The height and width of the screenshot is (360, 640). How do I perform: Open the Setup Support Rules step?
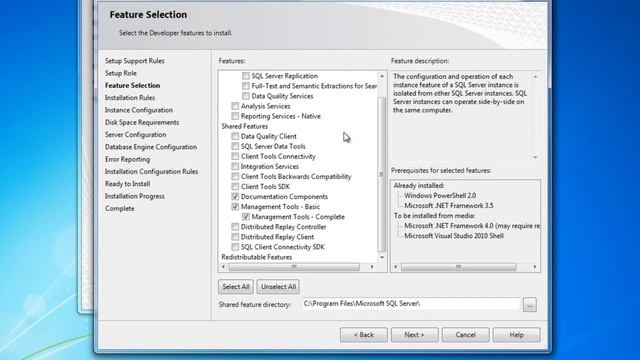pos(135,61)
